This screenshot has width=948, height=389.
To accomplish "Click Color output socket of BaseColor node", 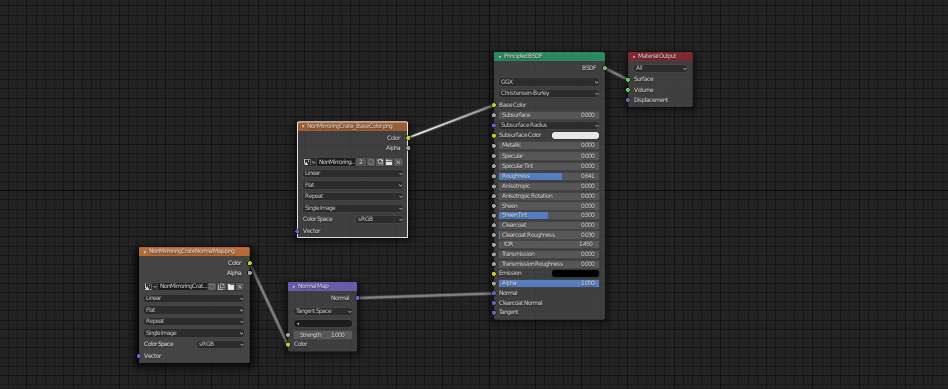I will tap(408, 138).
